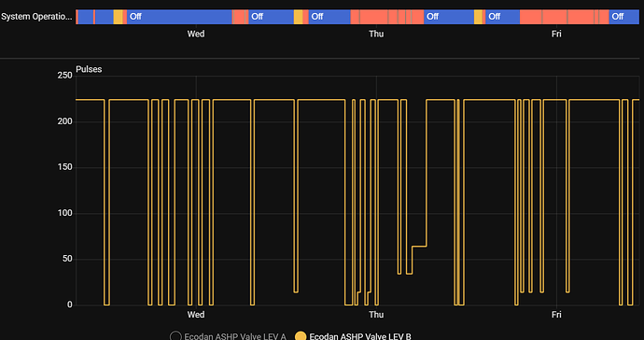Screen dimensions: 644x340
Task: Click the Fri tick label below the Pulses chart
Action: click(x=556, y=315)
